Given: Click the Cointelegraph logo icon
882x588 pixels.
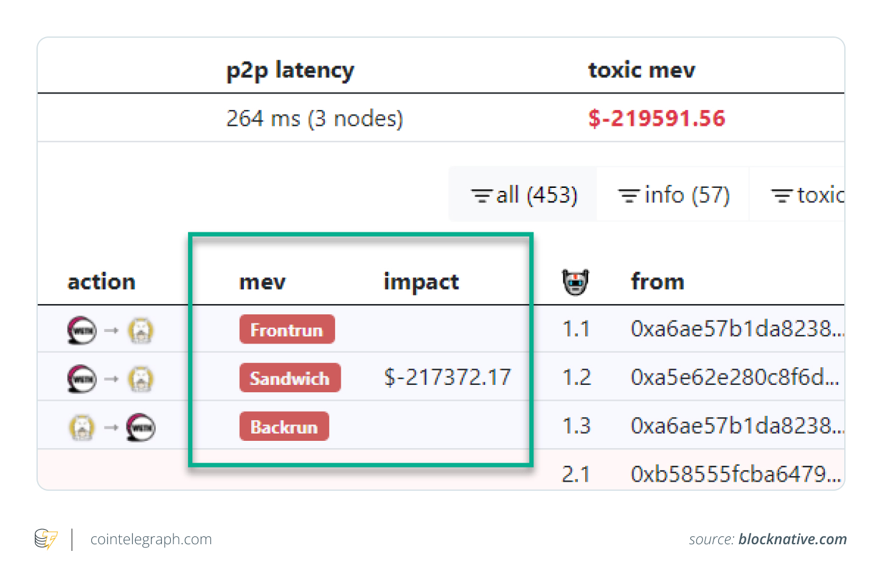Looking at the screenshot, I should tap(46, 539).
